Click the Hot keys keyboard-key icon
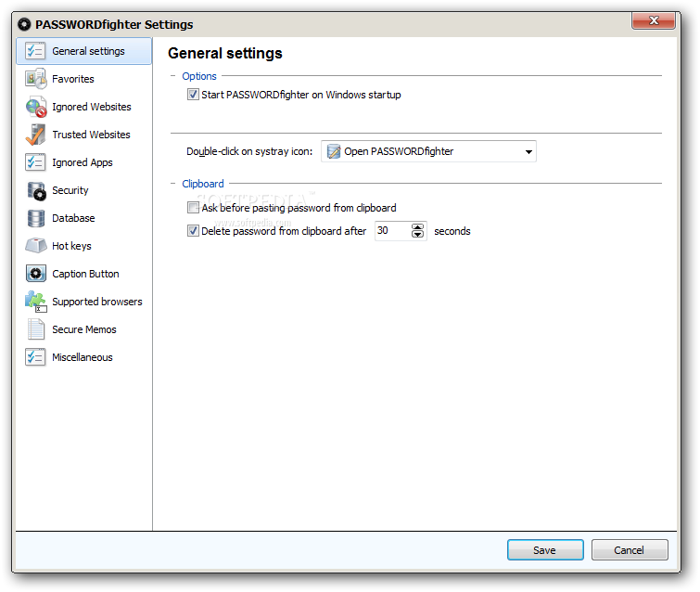Screen dimensions: 700x592 click(36, 245)
